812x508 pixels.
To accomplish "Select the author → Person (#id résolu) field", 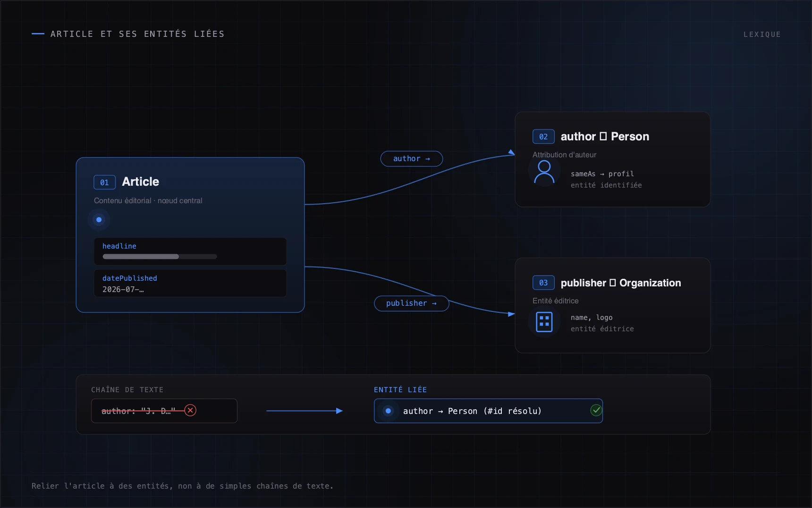I will [488, 411].
